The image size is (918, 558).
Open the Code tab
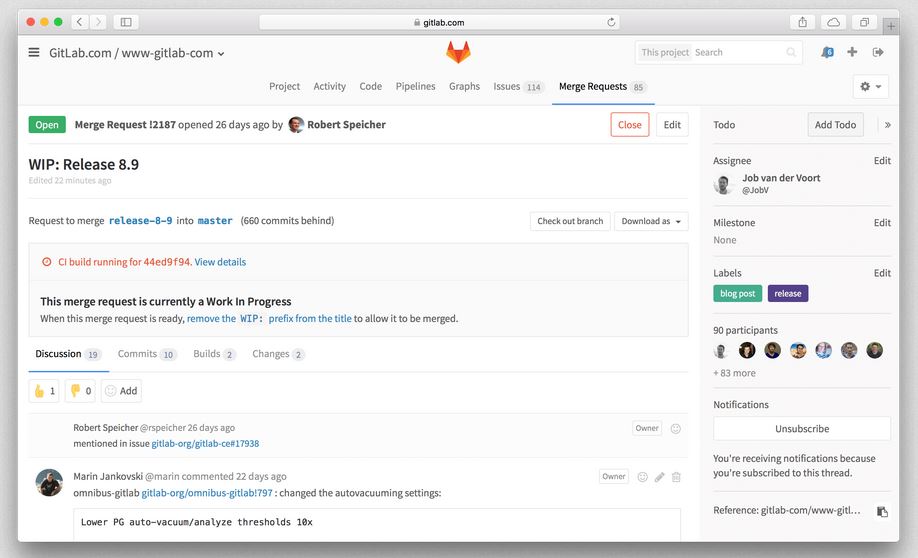(371, 86)
